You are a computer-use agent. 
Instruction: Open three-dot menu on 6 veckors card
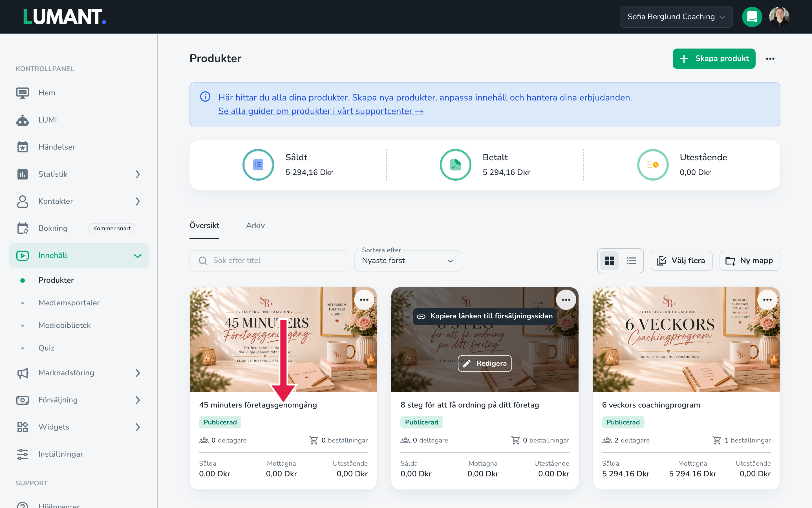coord(767,300)
